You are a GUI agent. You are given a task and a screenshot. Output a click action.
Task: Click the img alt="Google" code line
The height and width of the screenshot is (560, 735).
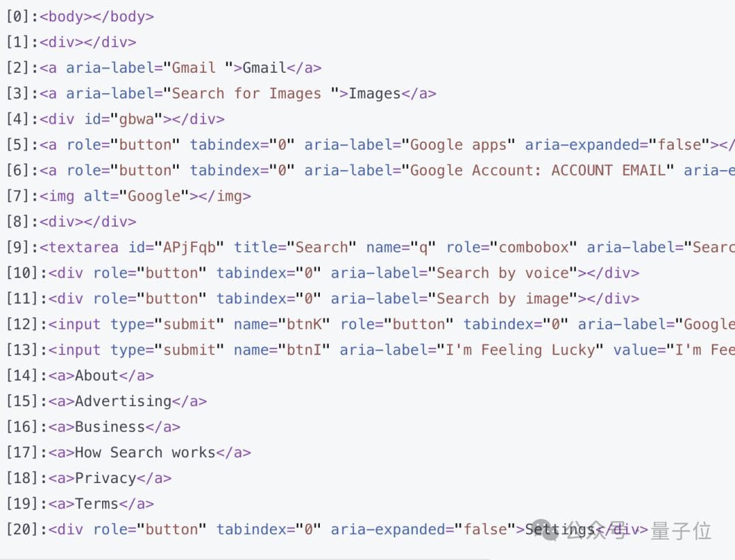(x=145, y=196)
